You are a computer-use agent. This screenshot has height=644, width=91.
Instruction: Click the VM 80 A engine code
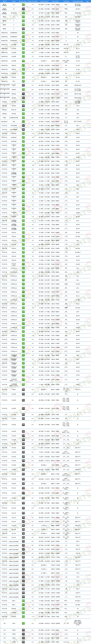coord(78,9)
